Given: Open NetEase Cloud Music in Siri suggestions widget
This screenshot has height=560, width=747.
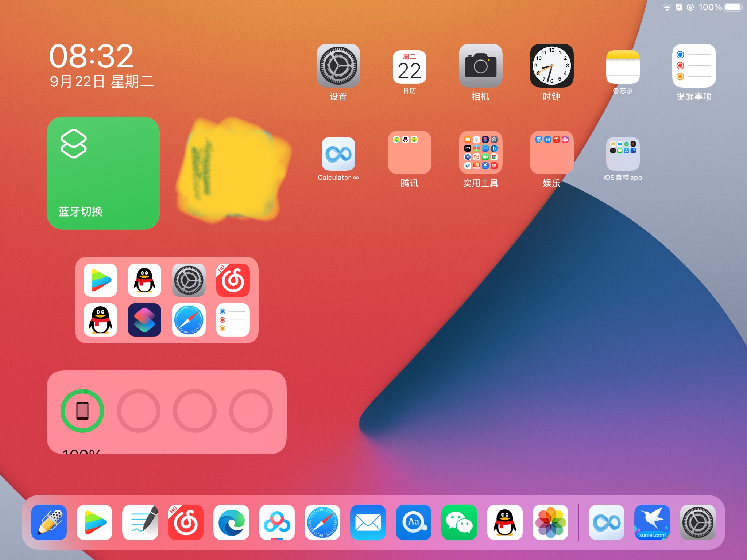Looking at the screenshot, I should click(233, 280).
